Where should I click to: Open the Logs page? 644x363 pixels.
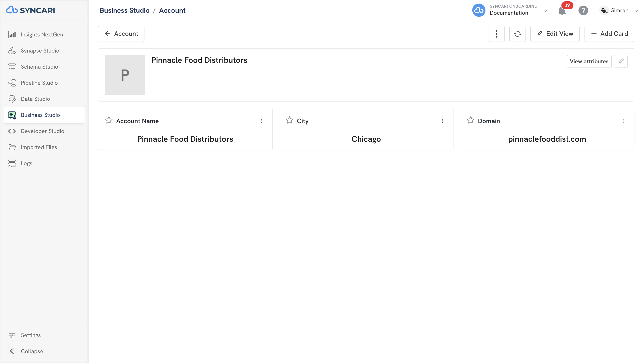click(x=44, y=163)
